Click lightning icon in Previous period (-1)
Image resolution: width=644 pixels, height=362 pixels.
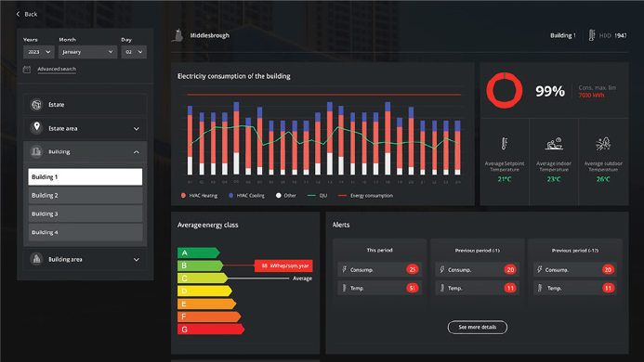pyautogui.click(x=442, y=269)
